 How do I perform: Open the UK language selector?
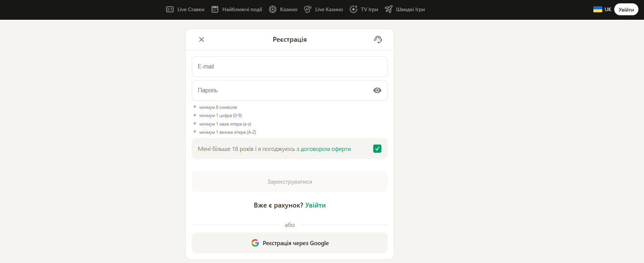pos(602,9)
